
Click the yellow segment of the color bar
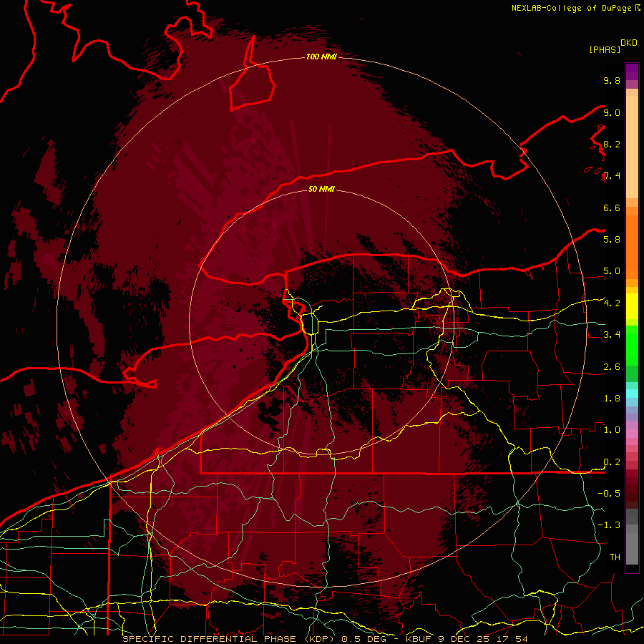pos(632,306)
